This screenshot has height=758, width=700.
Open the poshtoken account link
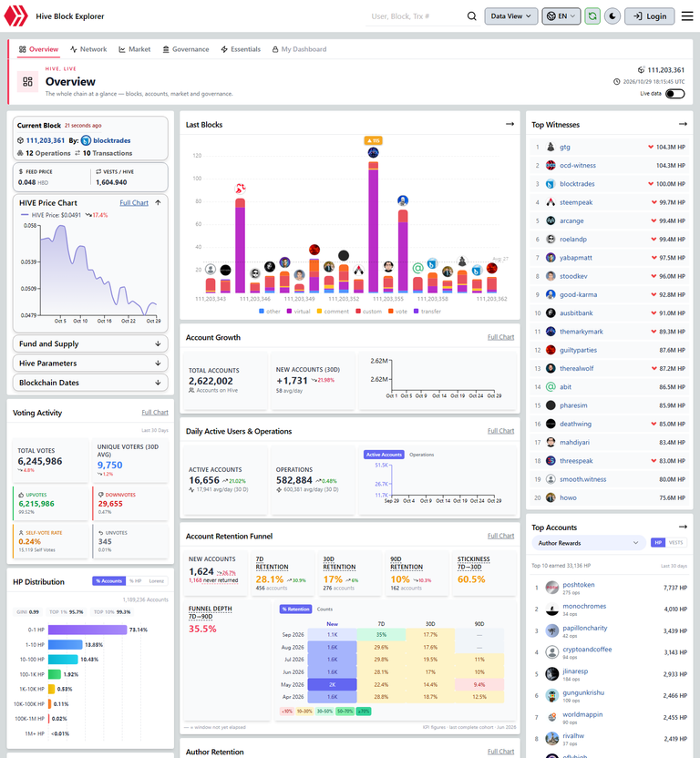[x=579, y=585]
